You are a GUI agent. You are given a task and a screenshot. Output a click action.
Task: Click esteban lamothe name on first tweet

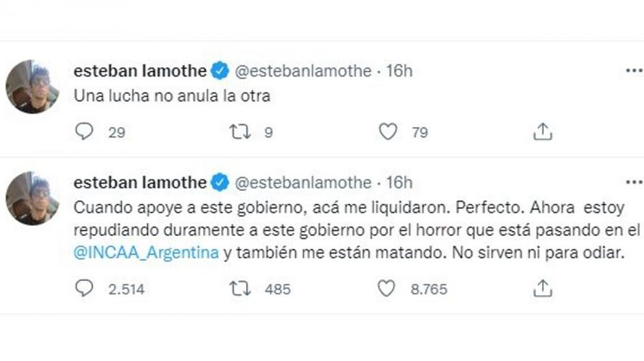pos(140,71)
